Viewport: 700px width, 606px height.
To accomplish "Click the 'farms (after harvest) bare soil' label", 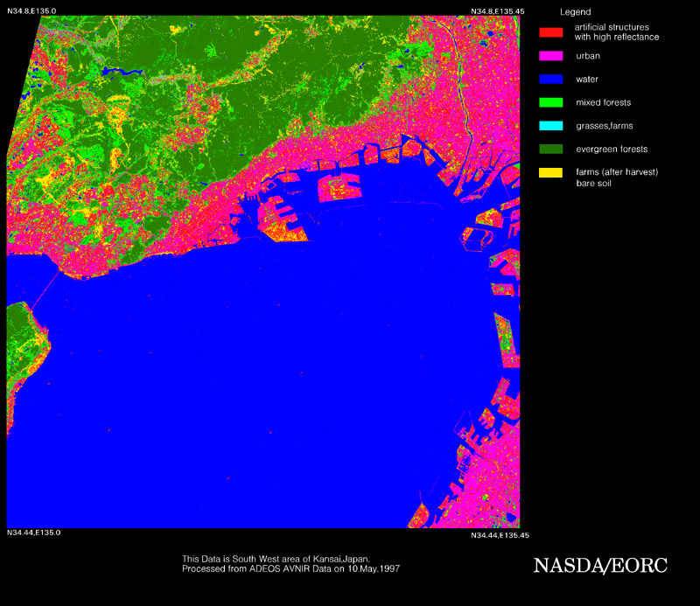I will [x=617, y=178].
